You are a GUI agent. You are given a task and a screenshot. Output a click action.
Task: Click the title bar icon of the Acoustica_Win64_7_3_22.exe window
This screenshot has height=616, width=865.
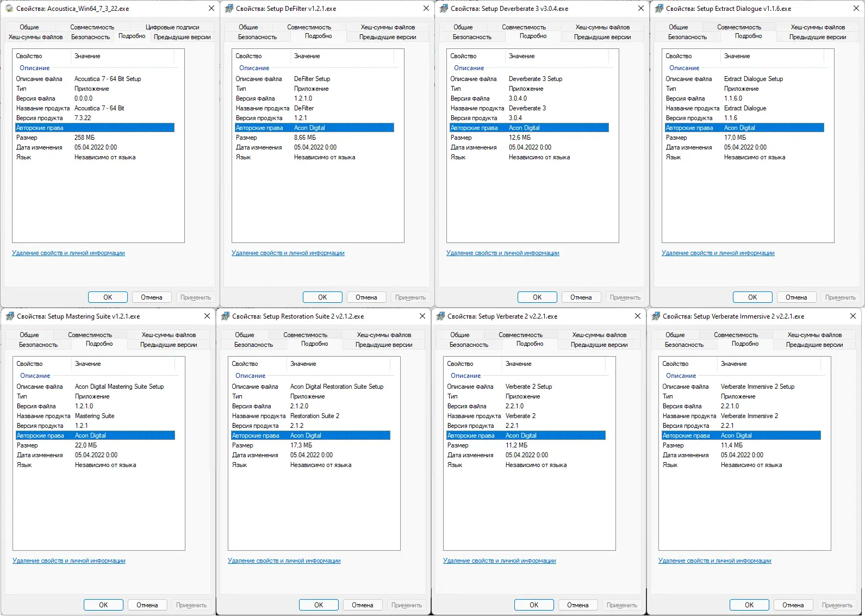click(x=9, y=9)
